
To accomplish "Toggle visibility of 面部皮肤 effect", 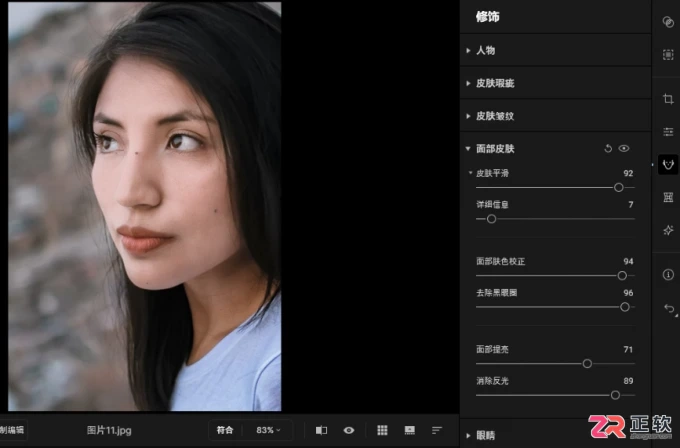I will (x=624, y=149).
